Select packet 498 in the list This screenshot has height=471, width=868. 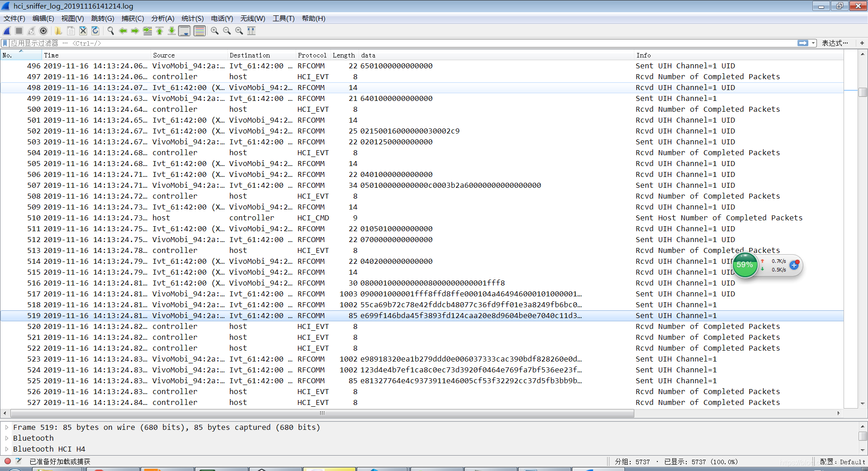(x=422, y=88)
